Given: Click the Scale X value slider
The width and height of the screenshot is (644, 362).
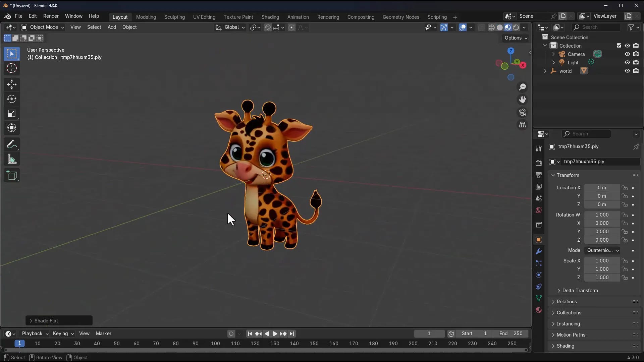Looking at the screenshot, I should 602,261.
